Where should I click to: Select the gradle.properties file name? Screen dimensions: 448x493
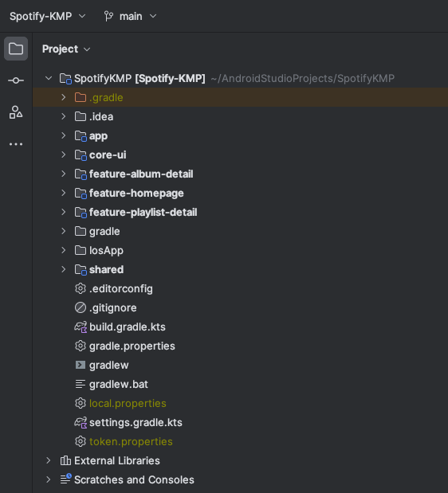pos(132,346)
